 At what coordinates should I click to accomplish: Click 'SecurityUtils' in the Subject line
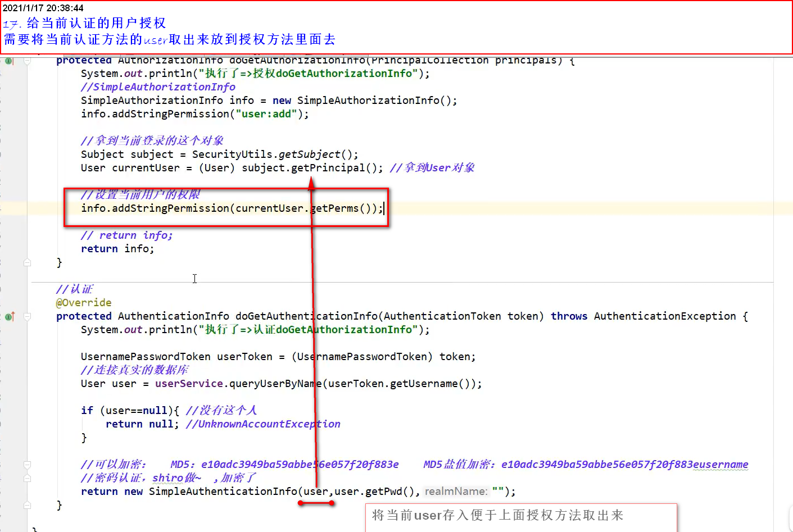click(233, 154)
